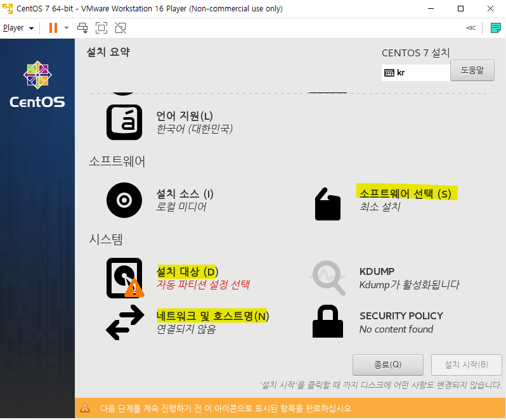Open the 도움말 help button
The width and height of the screenshot is (506, 420).
[472, 70]
